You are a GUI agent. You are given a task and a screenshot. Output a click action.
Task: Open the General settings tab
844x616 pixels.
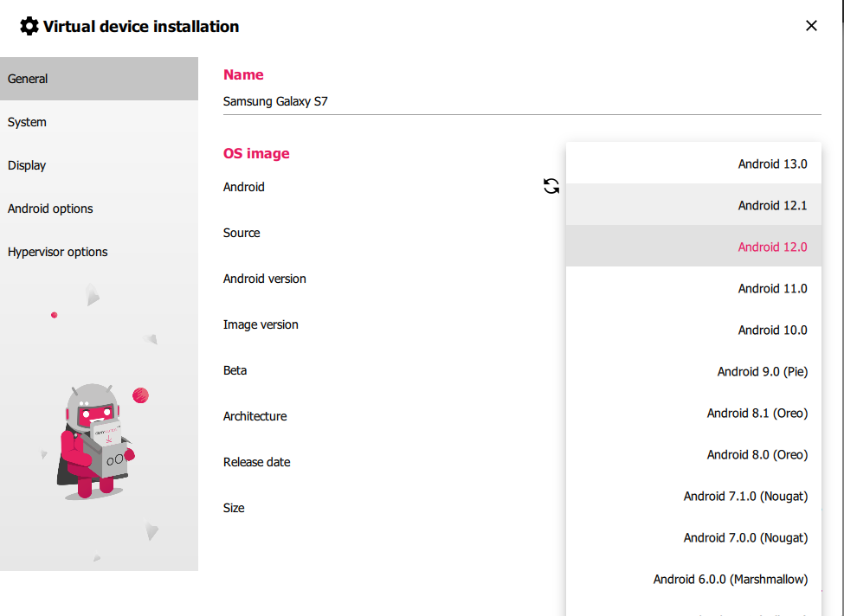(x=99, y=79)
